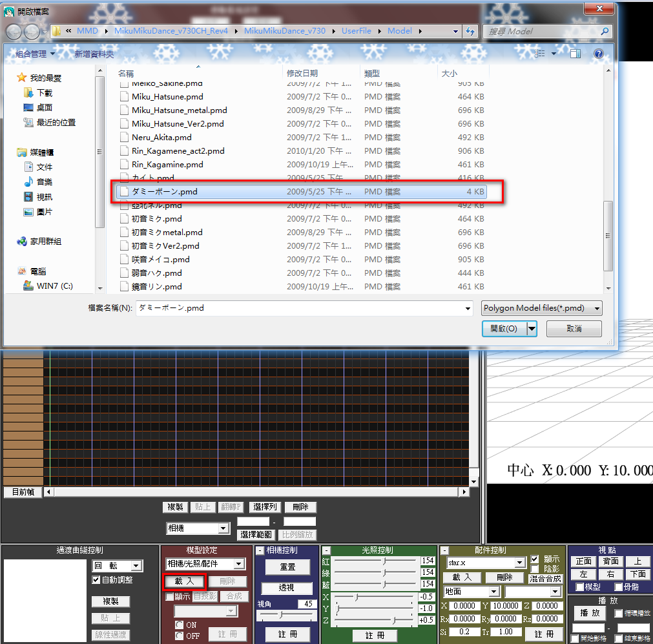Click the 取消 (Cancel) button in the dialog
This screenshot has height=644, width=653.
pyautogui.click(x=574, y=329)
